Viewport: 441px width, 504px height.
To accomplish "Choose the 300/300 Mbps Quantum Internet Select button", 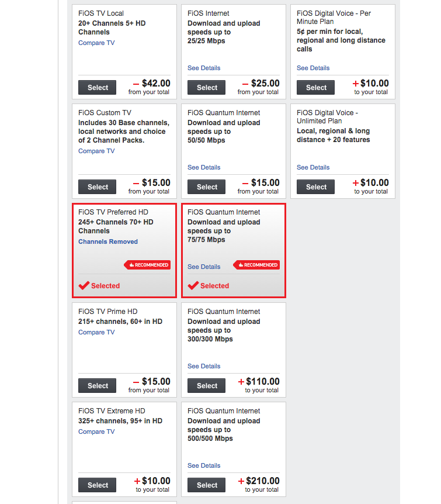I will click(x=207, y=386).
